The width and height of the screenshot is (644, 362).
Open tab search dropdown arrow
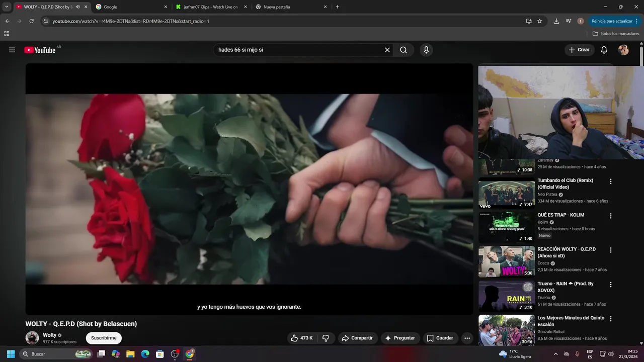tap(7, 7)
